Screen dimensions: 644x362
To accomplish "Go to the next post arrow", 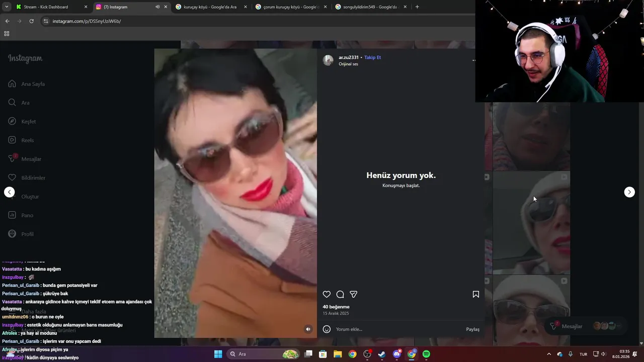I will click(629, 192).
